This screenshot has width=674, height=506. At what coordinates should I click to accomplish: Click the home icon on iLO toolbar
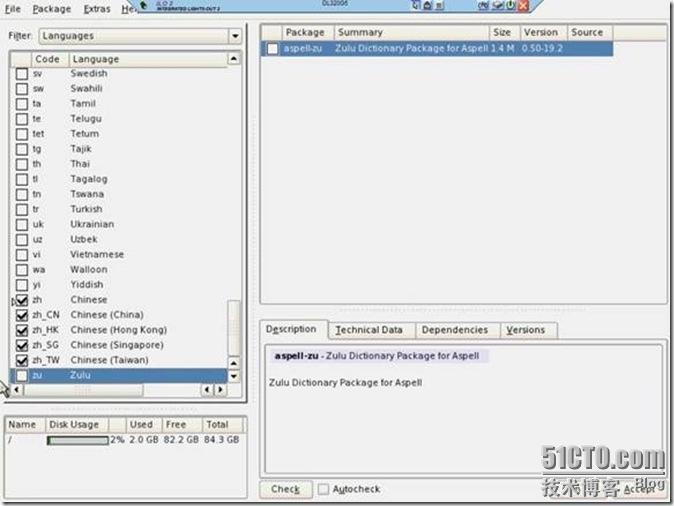[x=427, y=5]
